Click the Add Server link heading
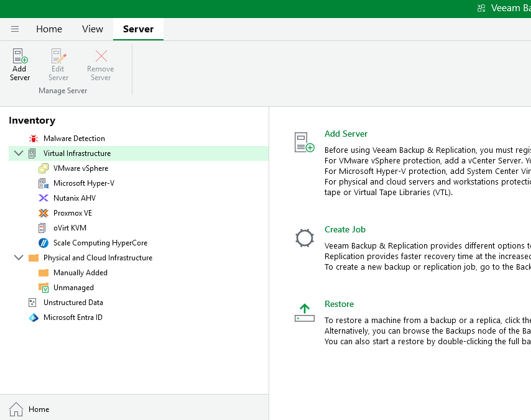 tap(346, 134)
